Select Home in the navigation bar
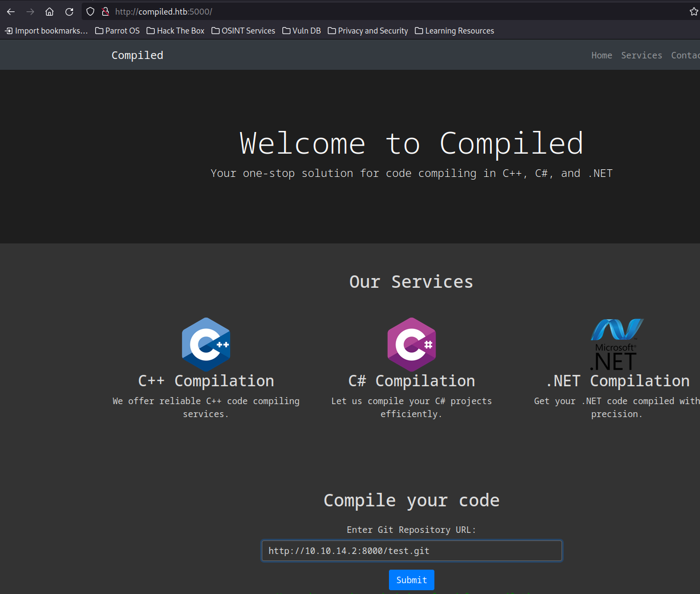Viewport: 700px width, 594px height. tap(602, 55)
